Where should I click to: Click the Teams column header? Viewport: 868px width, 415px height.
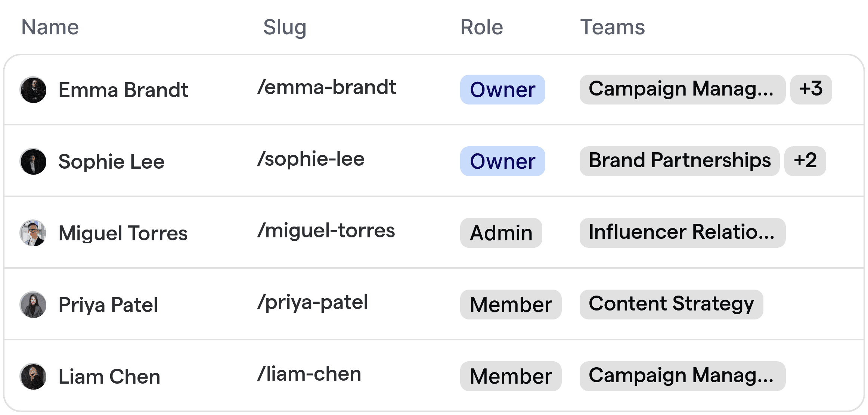pos(612,27)
